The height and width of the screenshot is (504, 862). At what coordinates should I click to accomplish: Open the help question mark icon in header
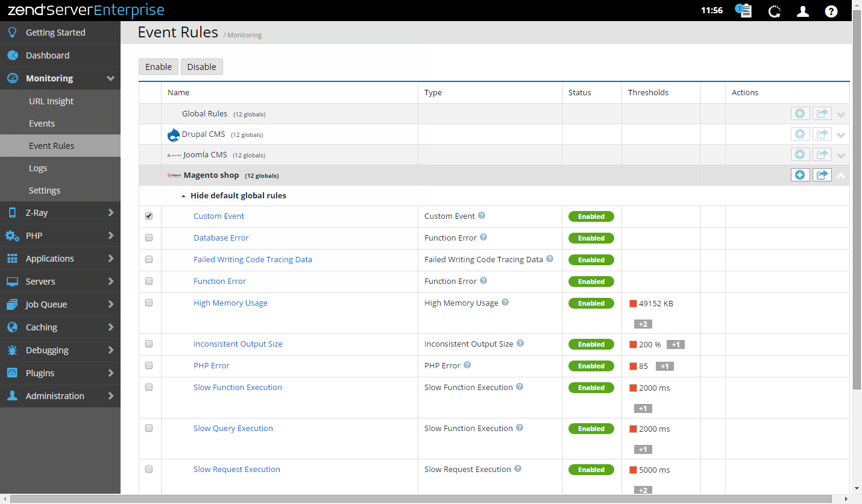[831, 11]
